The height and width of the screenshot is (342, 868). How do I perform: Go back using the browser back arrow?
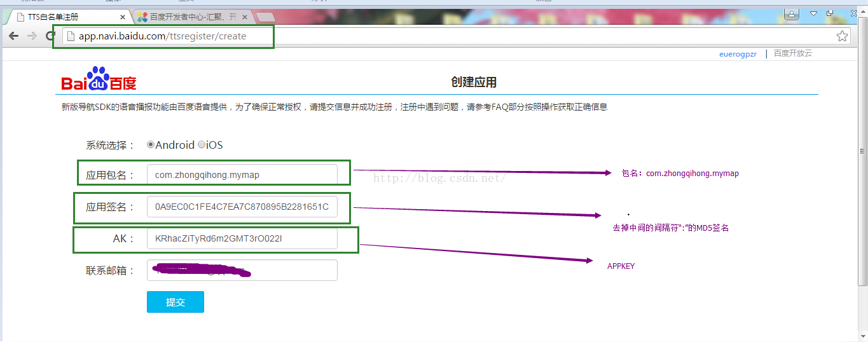pyautogui.click(x=13, y=36)
